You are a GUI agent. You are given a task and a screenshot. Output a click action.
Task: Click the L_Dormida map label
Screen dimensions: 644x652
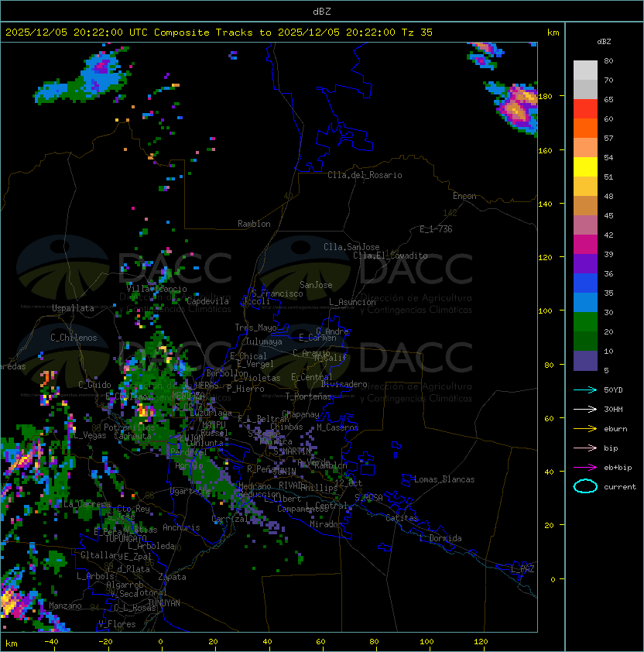point(440,538)
